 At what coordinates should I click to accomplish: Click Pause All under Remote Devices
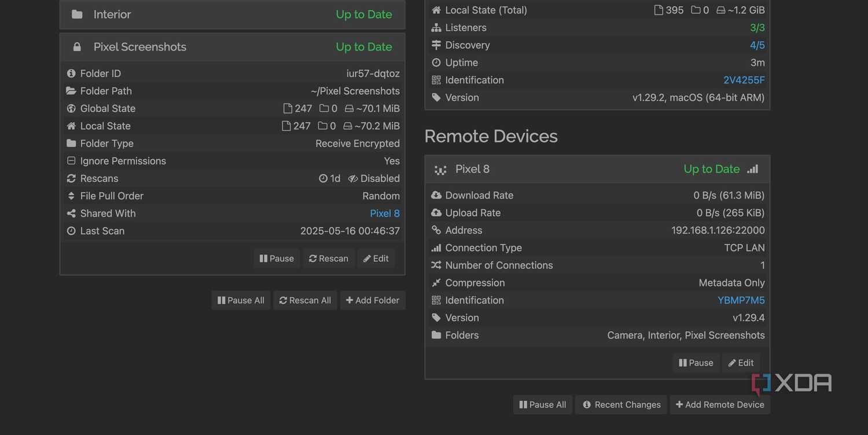[x=543, y=404]
